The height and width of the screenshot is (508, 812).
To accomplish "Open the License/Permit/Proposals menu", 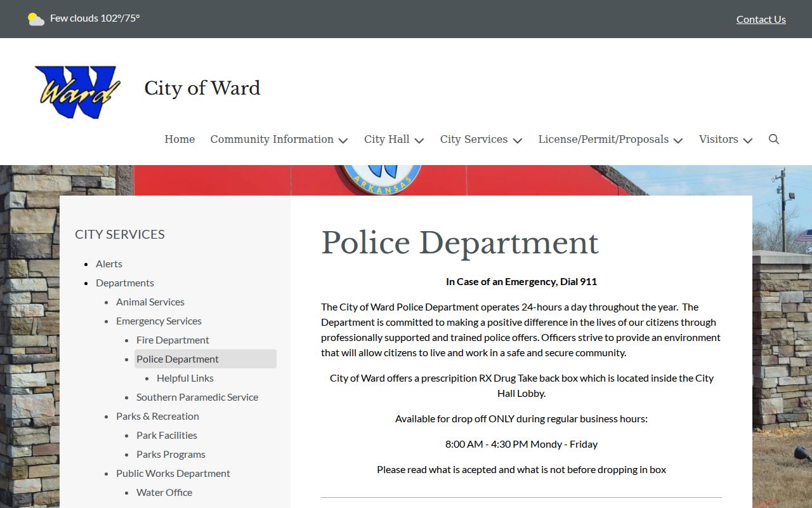I will (x=603, y=139).
